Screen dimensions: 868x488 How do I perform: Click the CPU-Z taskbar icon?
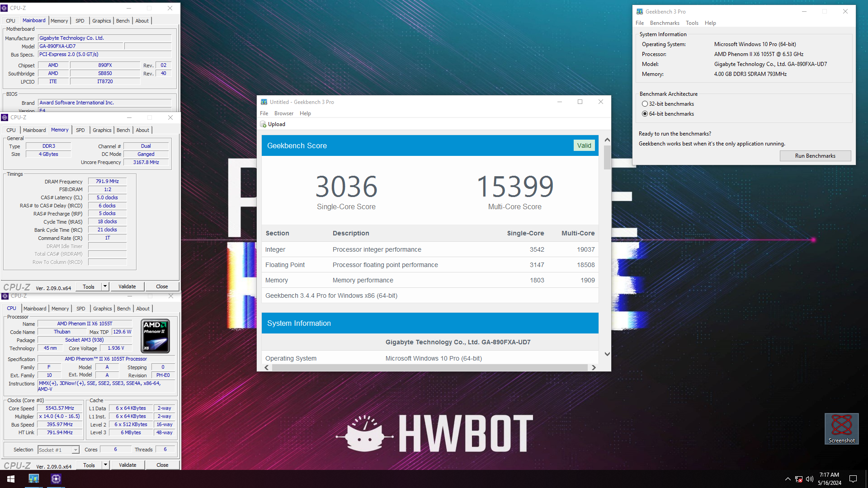coord(56,479)
